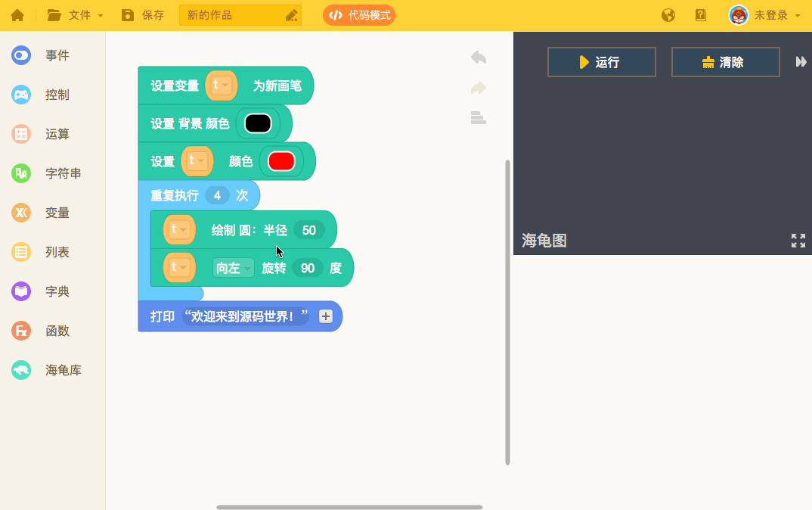Click the fast-forward double arrow icon

click(801, 62)
